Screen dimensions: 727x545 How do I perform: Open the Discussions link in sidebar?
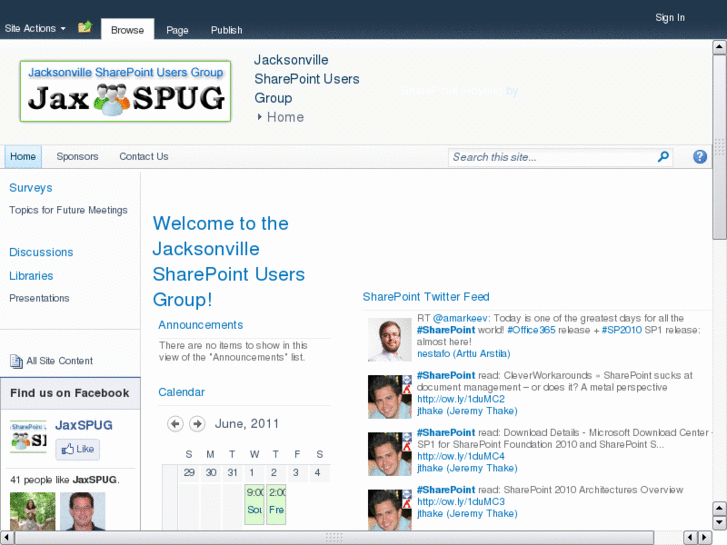pyautogui.click(x=41, y=252)
